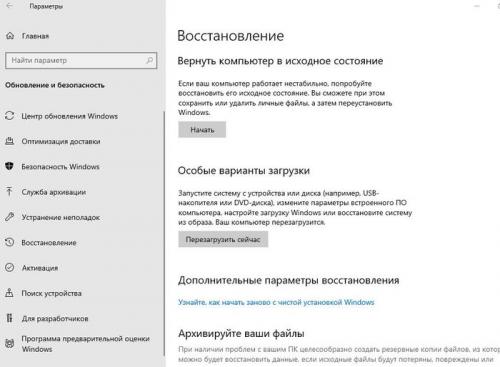Click heading Дополнительные параметры восстановления

[x=289, y=280]
